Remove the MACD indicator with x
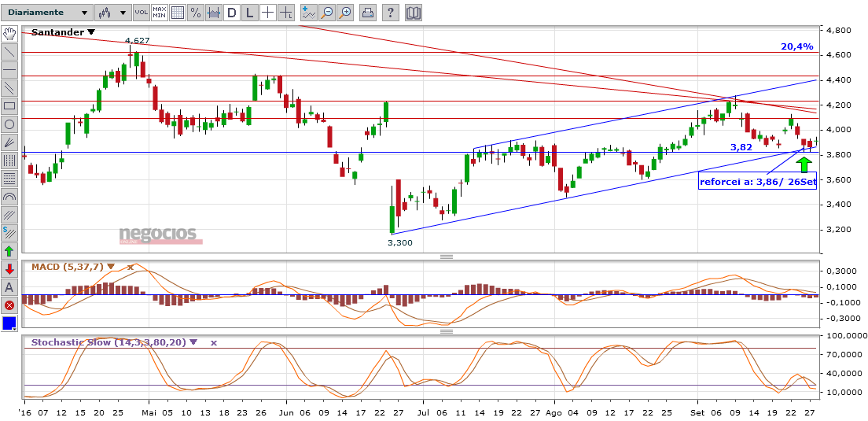The height and width of the screenshot is (421, 868). click(131, 267)
